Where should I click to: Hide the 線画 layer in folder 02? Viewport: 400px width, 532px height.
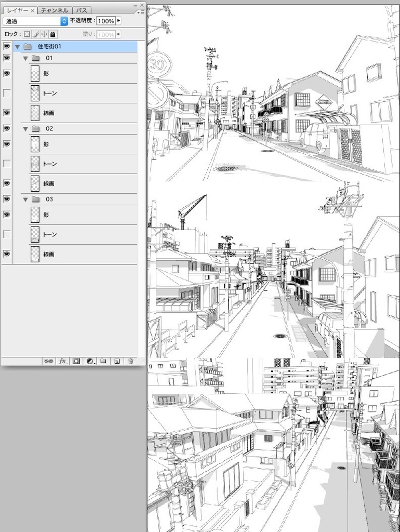[x=6, y=183]
